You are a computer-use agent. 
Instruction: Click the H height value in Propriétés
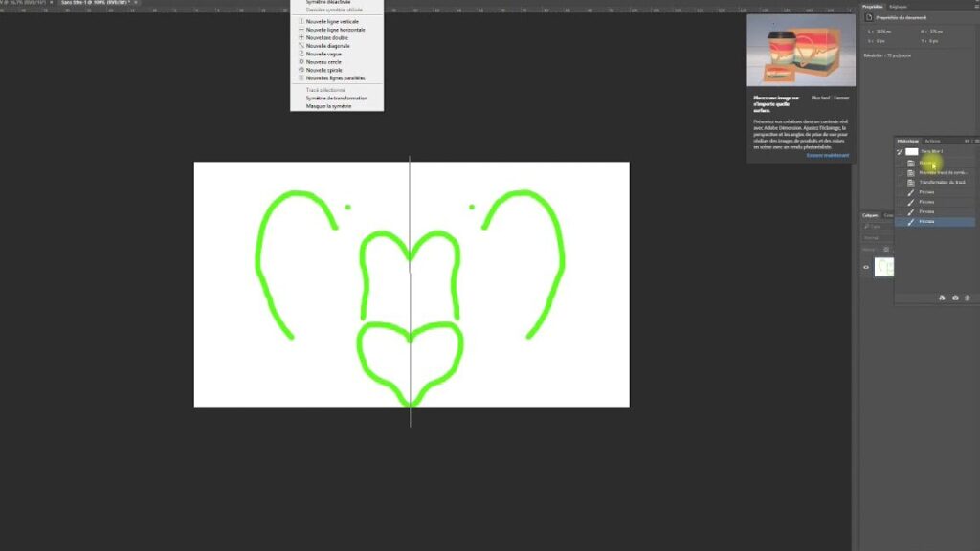click(936, 32)
